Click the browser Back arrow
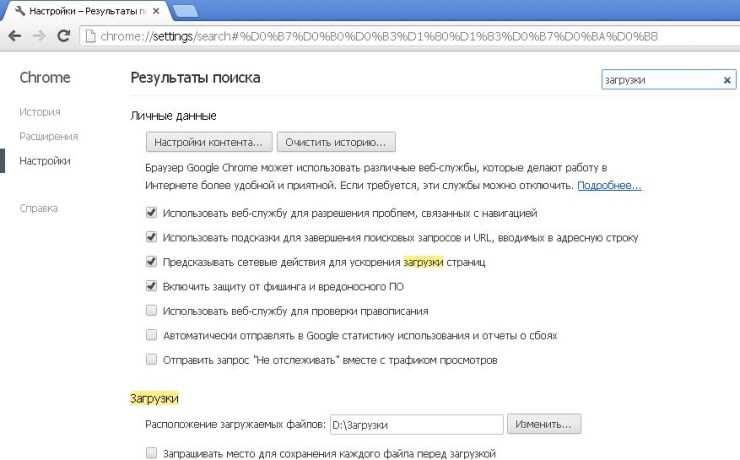Image resolution: width=740 pixels, height=460 pixels. pyautogui.click(x=15, y=36)
